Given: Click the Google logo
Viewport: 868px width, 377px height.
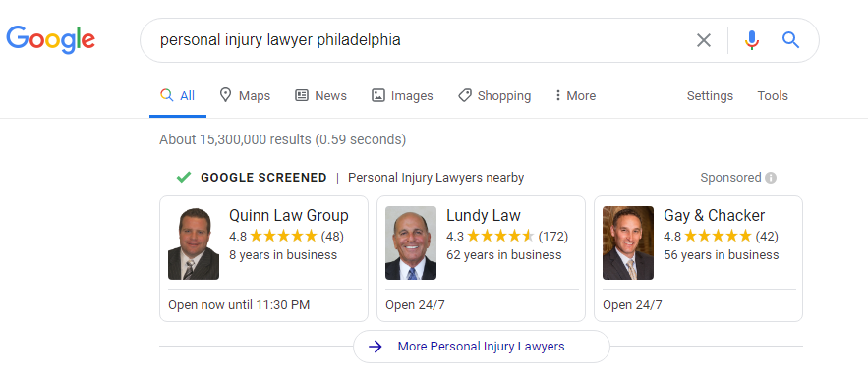Looking at the screenshot, I should 50,40.
